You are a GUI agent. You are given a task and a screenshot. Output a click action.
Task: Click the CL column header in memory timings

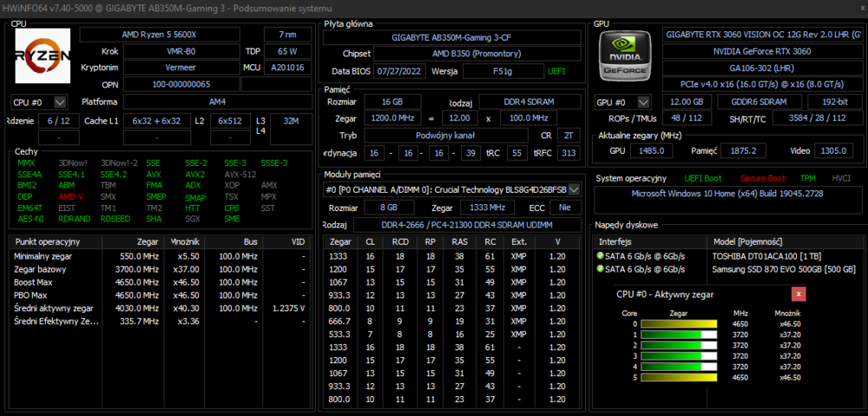pyautogui.click(x=370, y=242)
